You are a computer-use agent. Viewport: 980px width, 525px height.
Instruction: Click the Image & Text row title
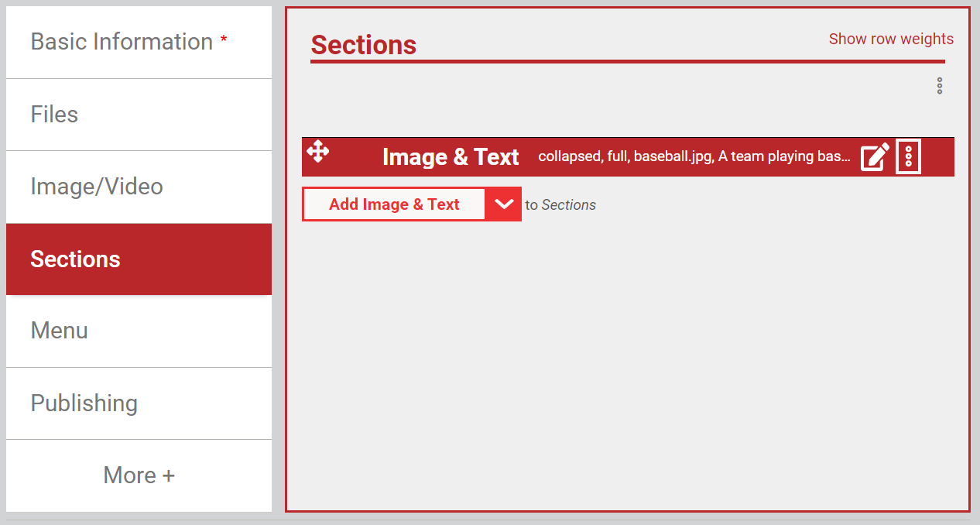click(x=451, y=157)
